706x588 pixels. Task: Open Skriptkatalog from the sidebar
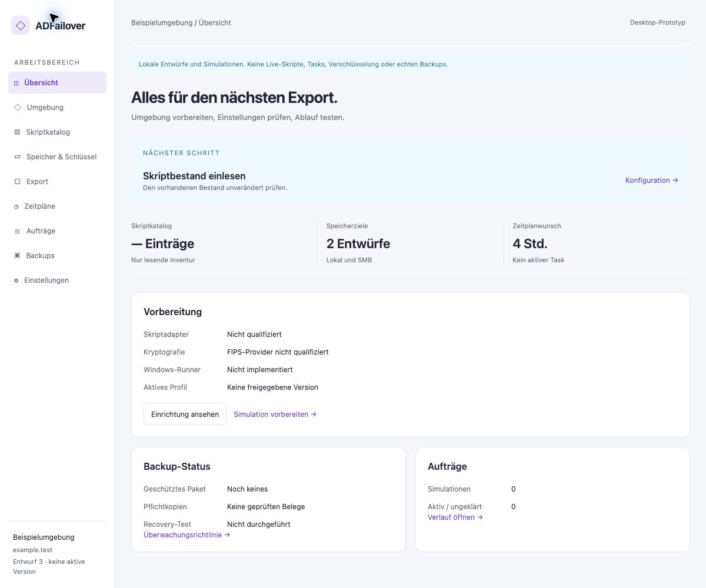point(57,132)
